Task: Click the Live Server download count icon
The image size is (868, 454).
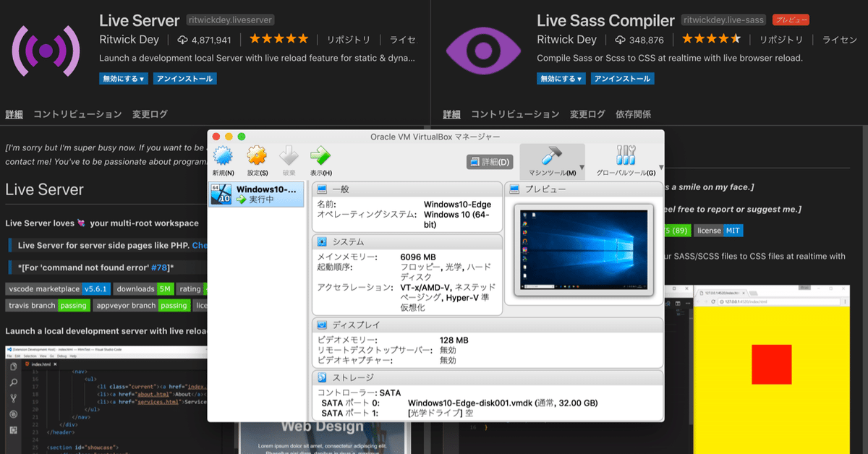Action: click(183, 40)
